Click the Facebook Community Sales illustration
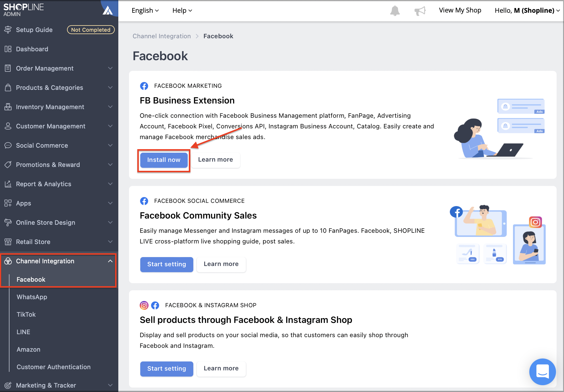This screenshot has height=392, width=564. click(x=498, y=235)
